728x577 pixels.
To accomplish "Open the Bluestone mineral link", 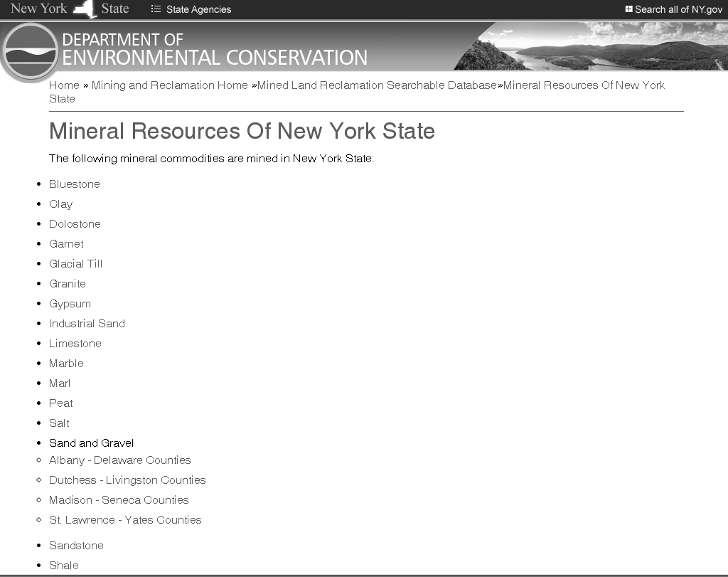I will click(x=75, y=184).
